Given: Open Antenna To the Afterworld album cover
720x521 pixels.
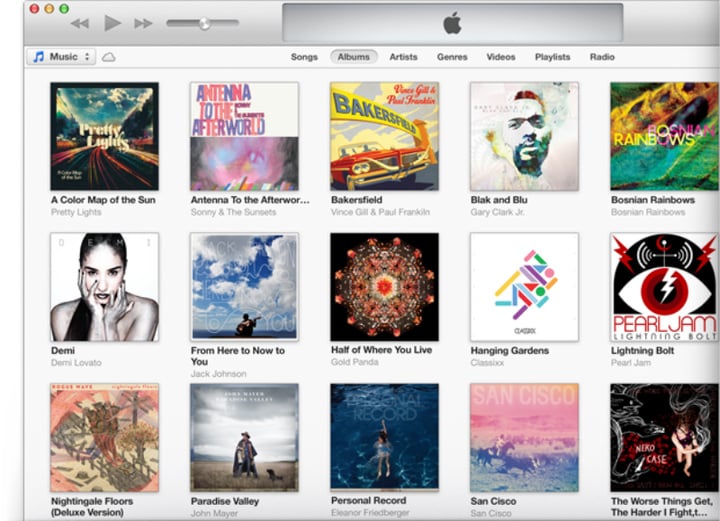Looking at the screenshot, I should click(x=244, y=136).
